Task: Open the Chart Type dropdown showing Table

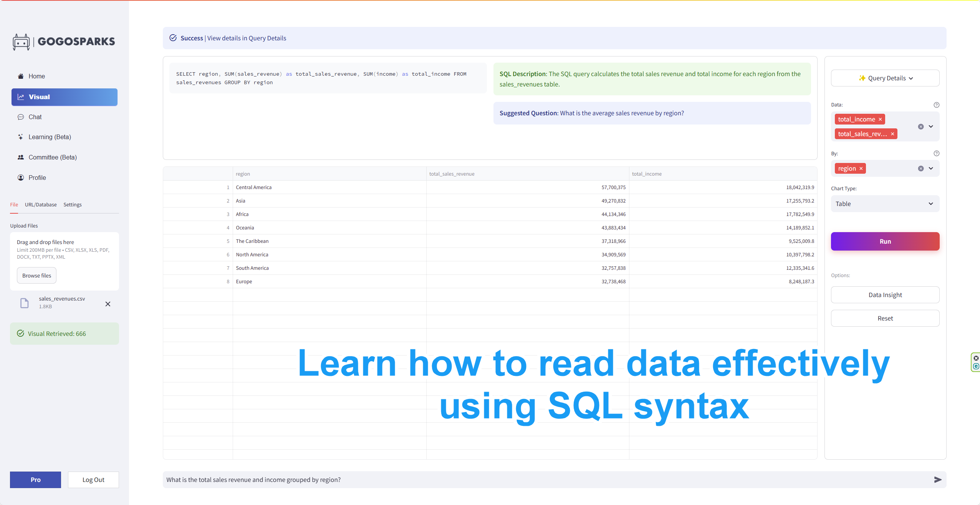Action: [x=885, y=204]
